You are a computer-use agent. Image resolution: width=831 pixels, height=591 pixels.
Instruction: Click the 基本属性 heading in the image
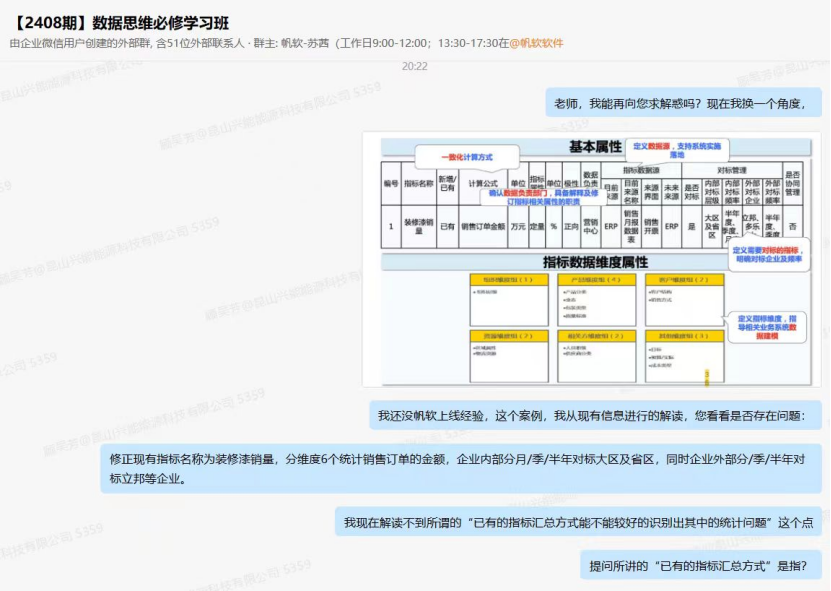click(x=595, y=147)
